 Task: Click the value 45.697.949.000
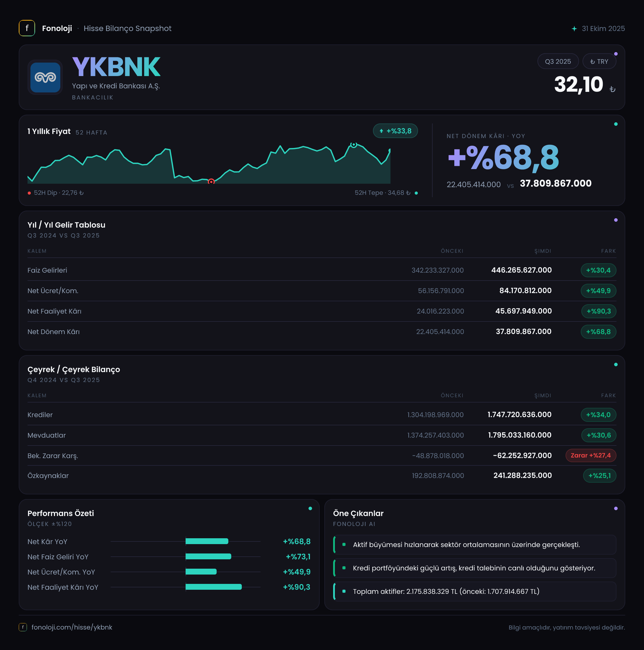coord(523,311)
